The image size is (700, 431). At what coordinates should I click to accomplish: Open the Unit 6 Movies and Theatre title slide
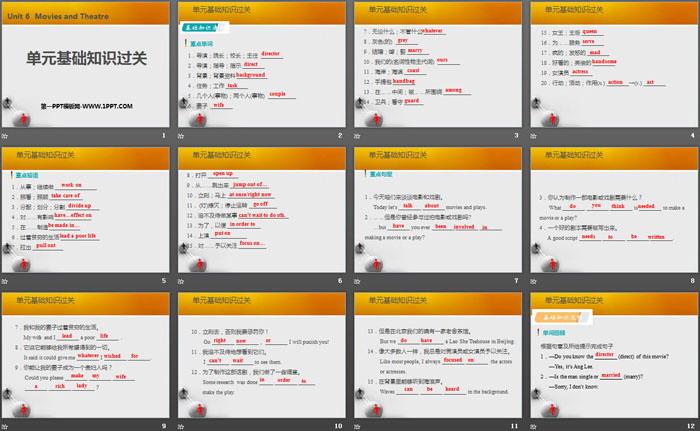tap(86, 65)
